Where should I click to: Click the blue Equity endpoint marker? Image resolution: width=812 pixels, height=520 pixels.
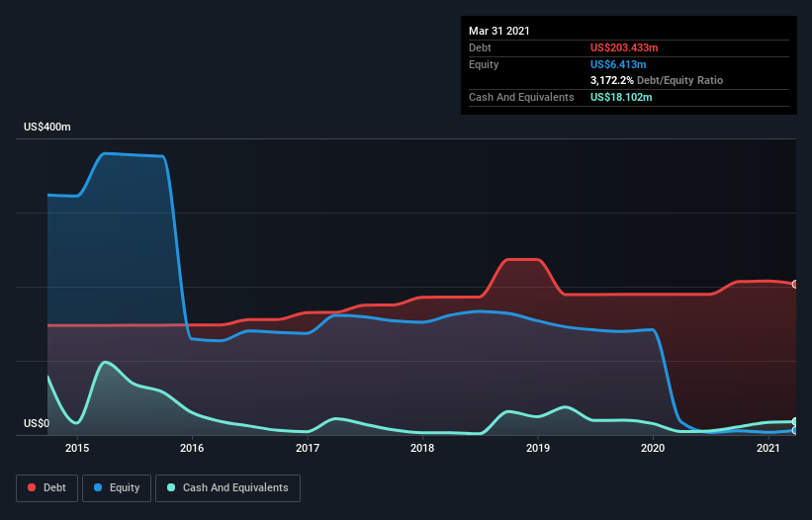795,430
